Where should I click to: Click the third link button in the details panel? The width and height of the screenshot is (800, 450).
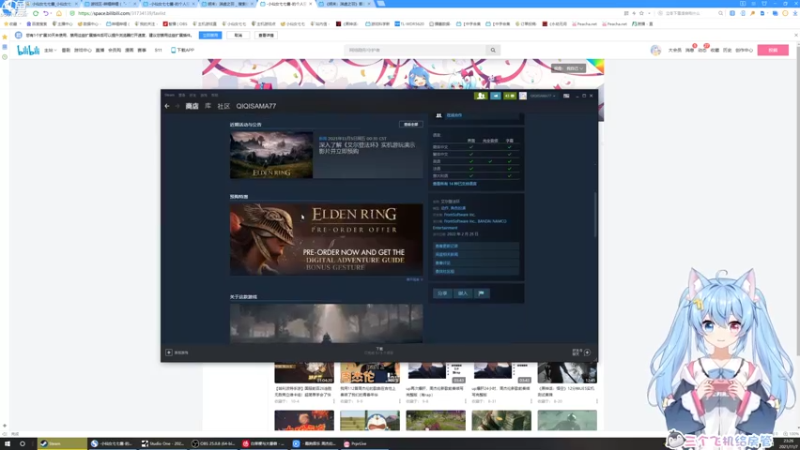coord(476,263)
